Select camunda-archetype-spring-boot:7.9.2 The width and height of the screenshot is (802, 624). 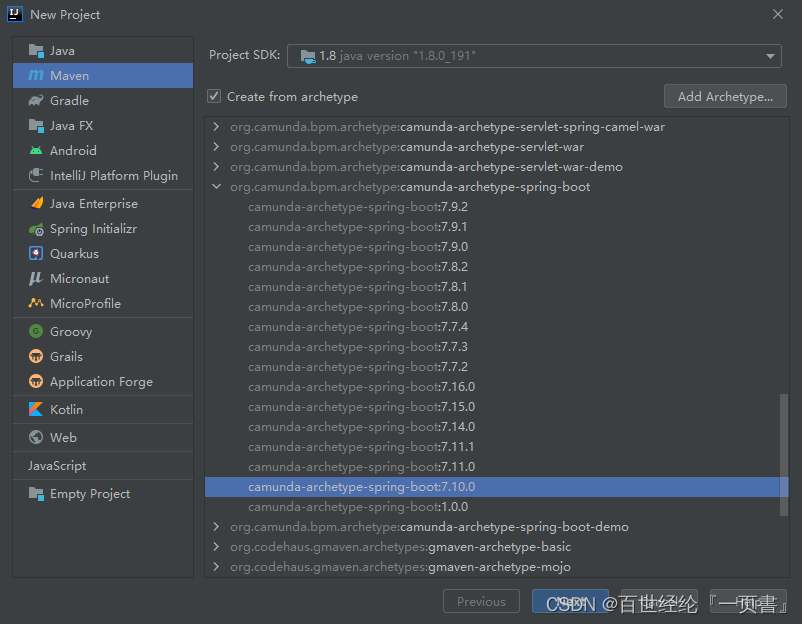coord(358,207)
